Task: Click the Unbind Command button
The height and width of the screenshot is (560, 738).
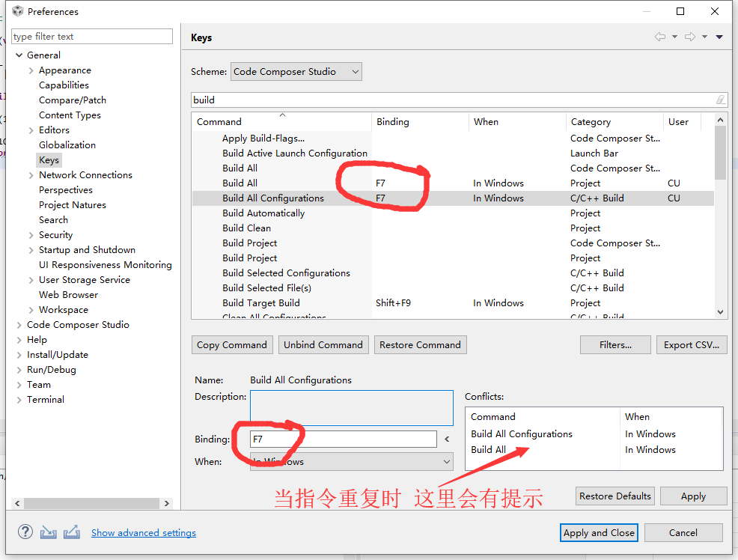Action: [323, 345]
